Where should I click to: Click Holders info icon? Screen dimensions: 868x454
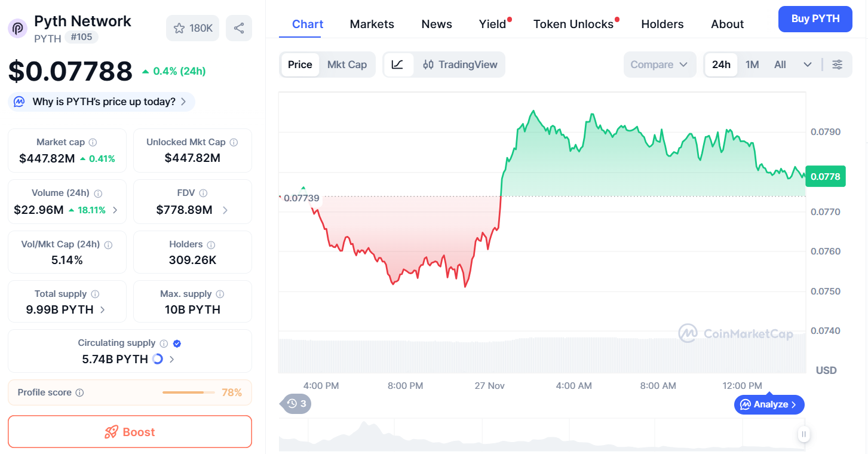click(x=211, y=244)
